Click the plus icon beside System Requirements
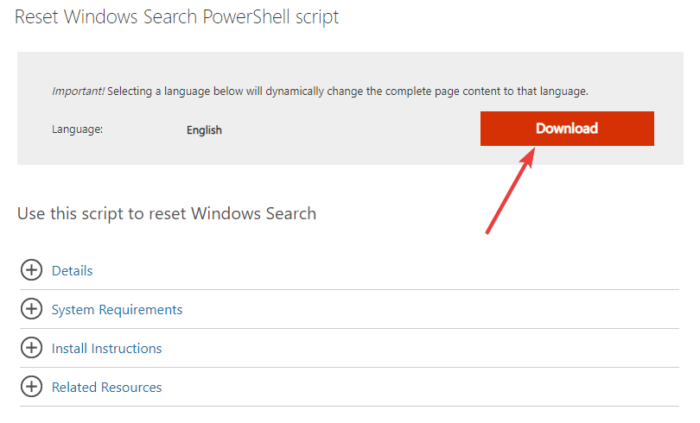The height and width of the screenshot is (423, 700). [32, 309]
